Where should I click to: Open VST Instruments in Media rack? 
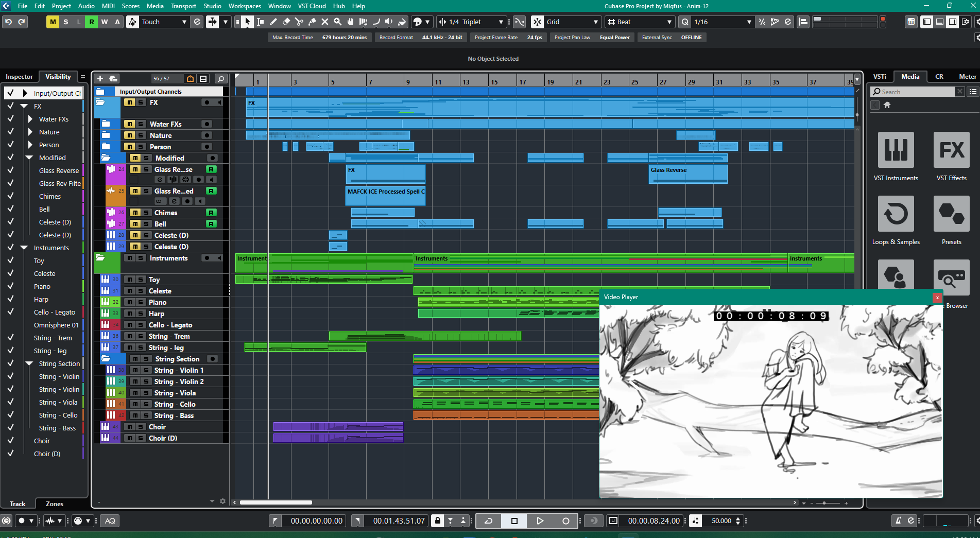click(896, 157)
